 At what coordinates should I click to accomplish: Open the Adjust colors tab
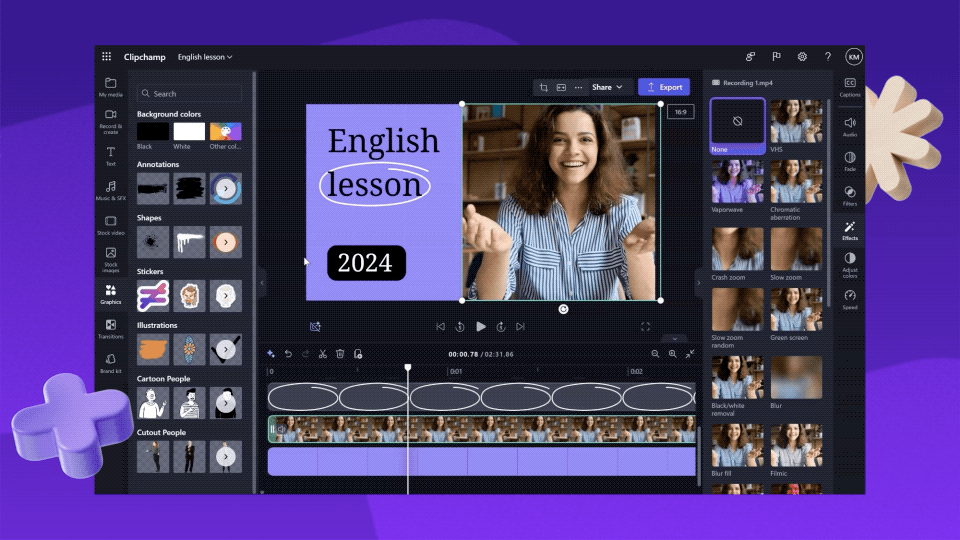[850, 265]
